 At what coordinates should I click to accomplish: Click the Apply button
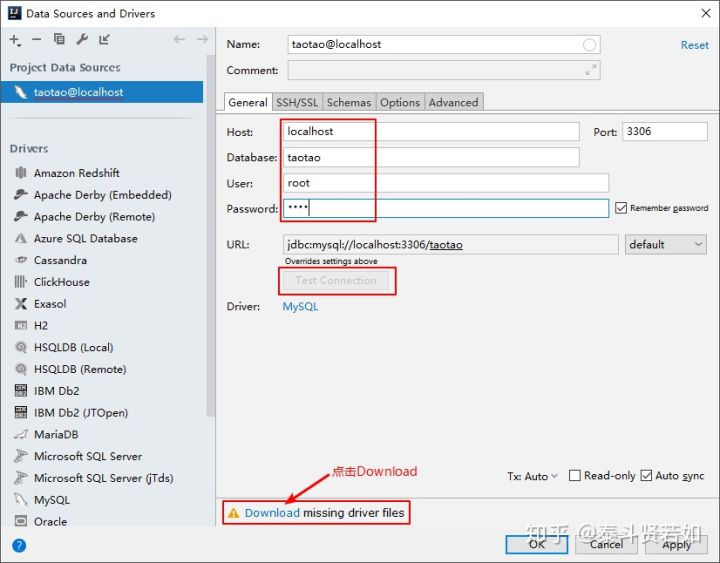coord(676,545)
